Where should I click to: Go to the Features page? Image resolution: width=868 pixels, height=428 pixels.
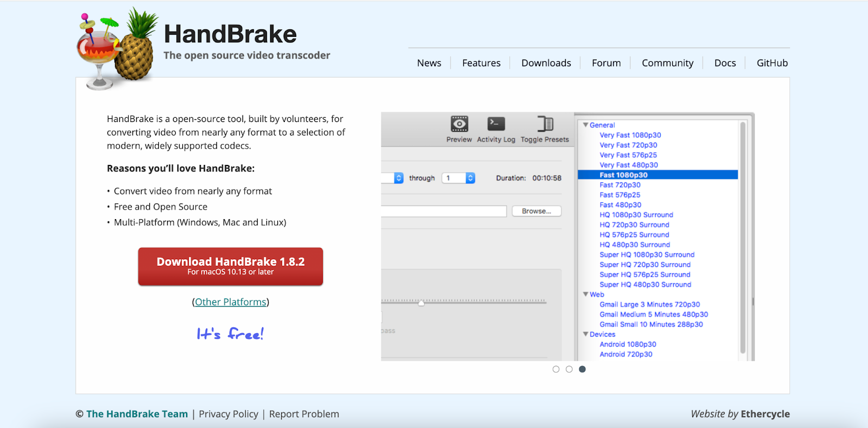pyautogui.click(x=481, y=63)
